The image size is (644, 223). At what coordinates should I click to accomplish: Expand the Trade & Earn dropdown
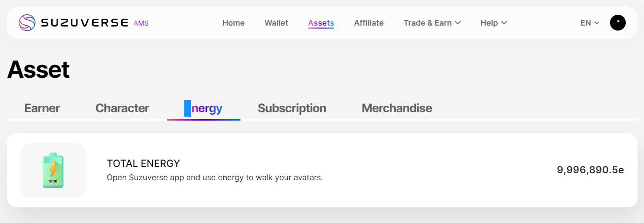(432, 23)
